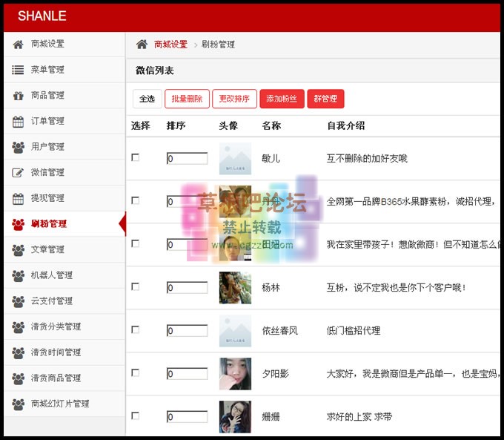This screenshot has width=504, height=440.
Task: Click 杨林's avatar photo
Action: coord(235,288)
